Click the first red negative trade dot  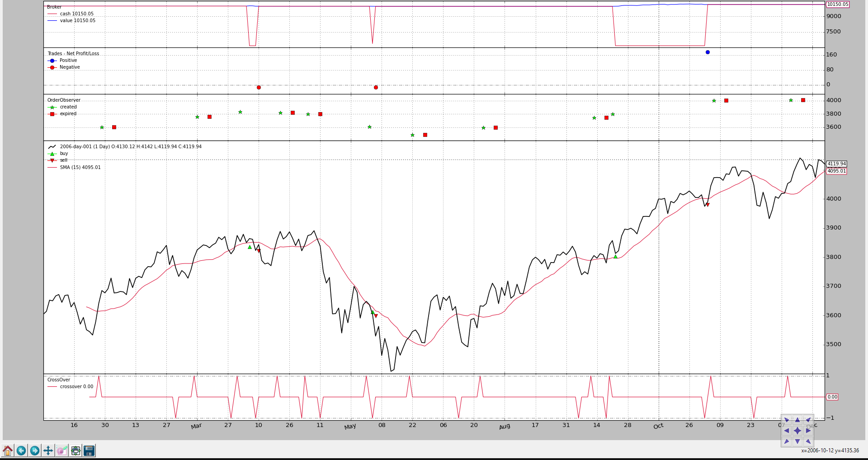pos(259,87)
